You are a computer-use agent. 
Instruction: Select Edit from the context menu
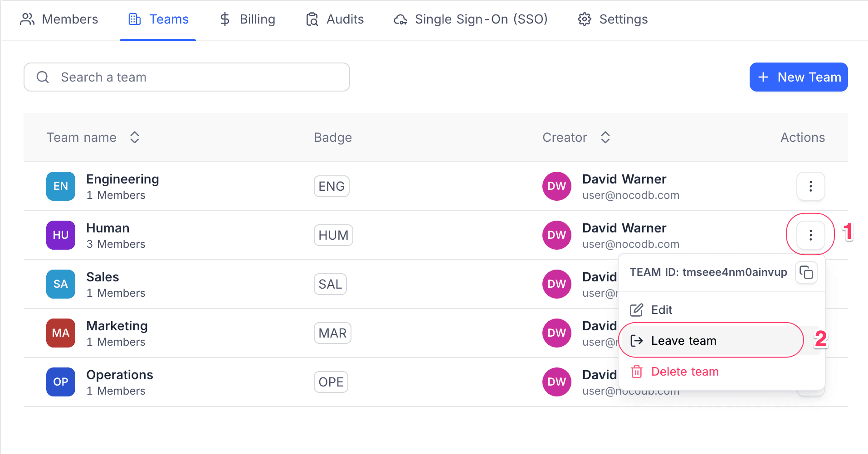click(661, 310)
